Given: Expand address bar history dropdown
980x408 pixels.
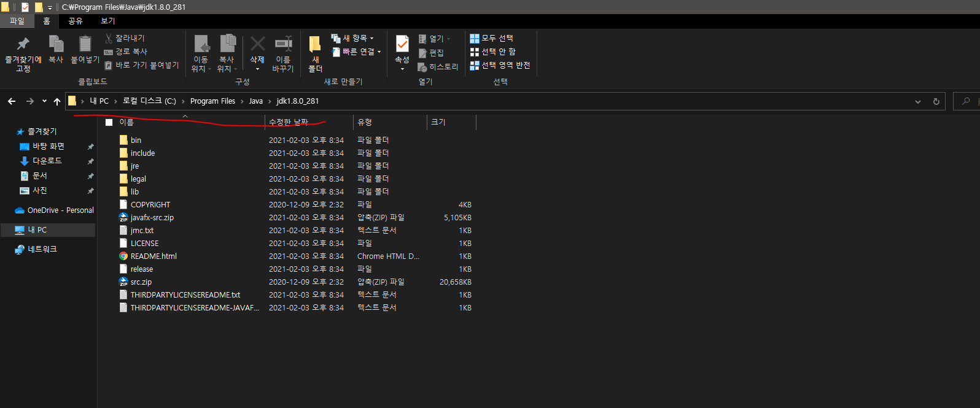Looking at the screenshot, I should tap(918, 101).
